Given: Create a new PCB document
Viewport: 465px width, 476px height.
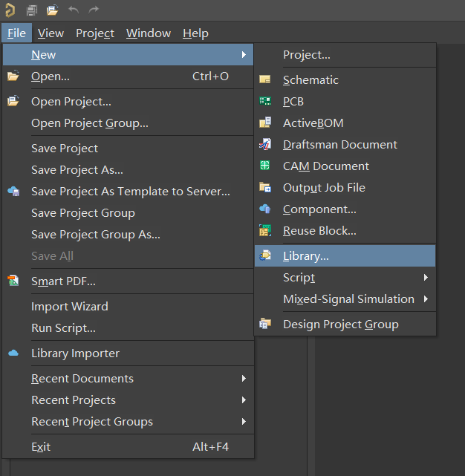Looking at the screenshot, I should [293, 102].
